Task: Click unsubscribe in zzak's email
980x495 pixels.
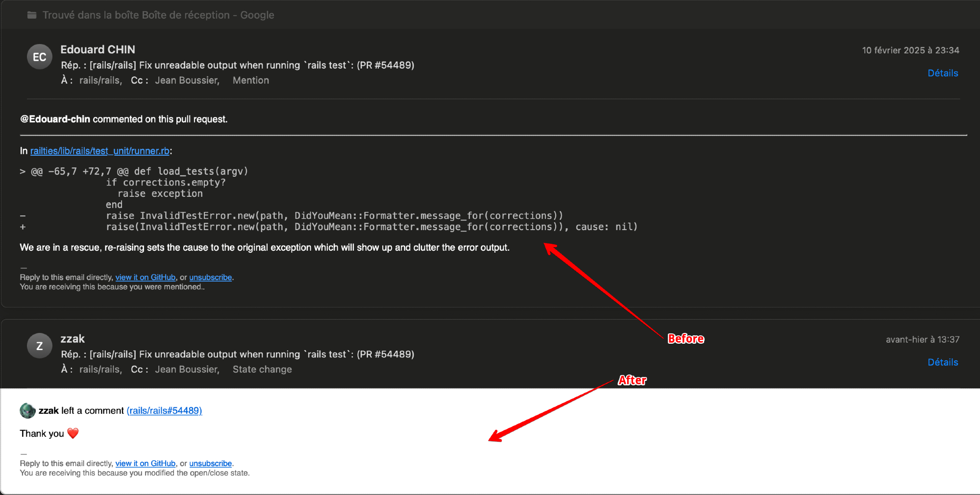Action: 210,463
